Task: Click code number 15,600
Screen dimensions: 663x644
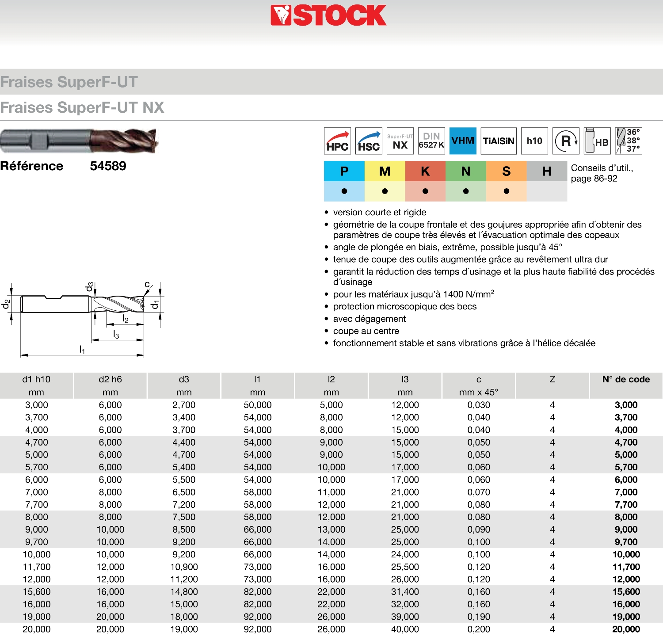Action: point(626,592)
